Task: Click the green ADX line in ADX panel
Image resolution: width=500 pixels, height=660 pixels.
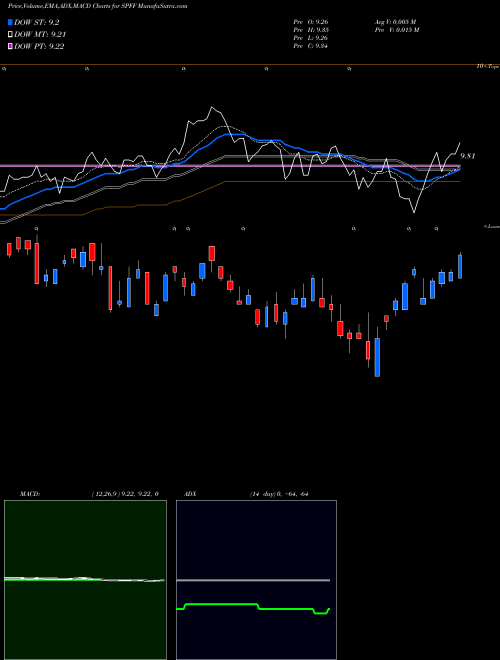Action: coord(253,609)
